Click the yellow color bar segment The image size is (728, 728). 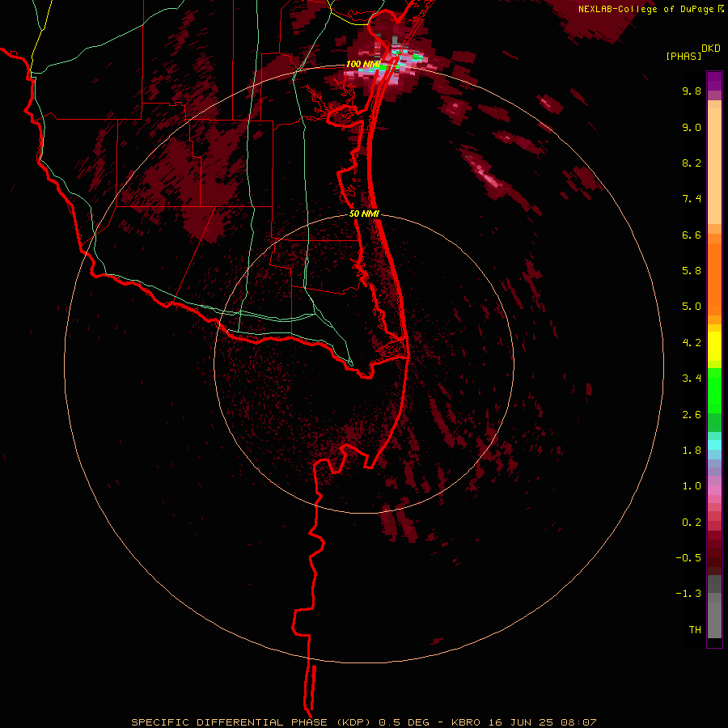point(714,346)
